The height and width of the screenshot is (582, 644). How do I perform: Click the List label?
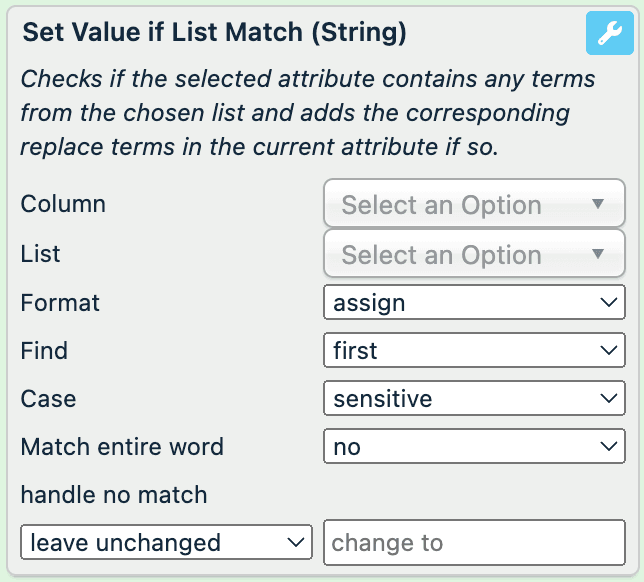point(41,254)
